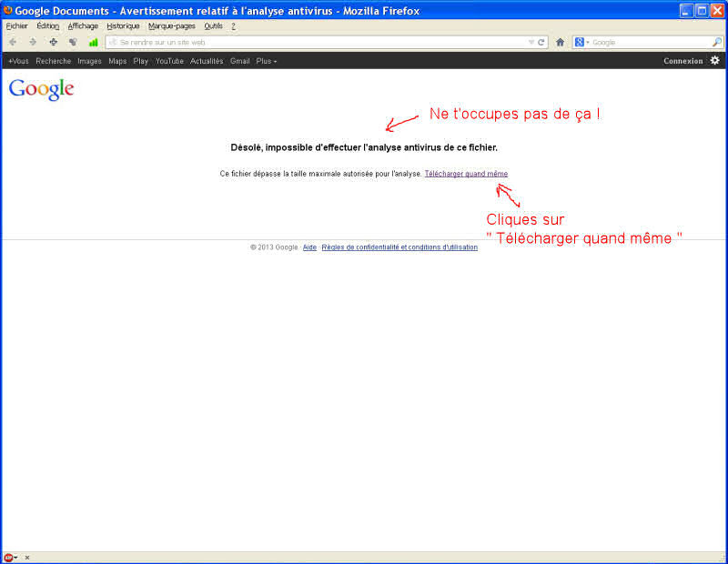Go forward using the Forward arrow
Viewport: 728px width, 564px height.
(x=33, y=42)
